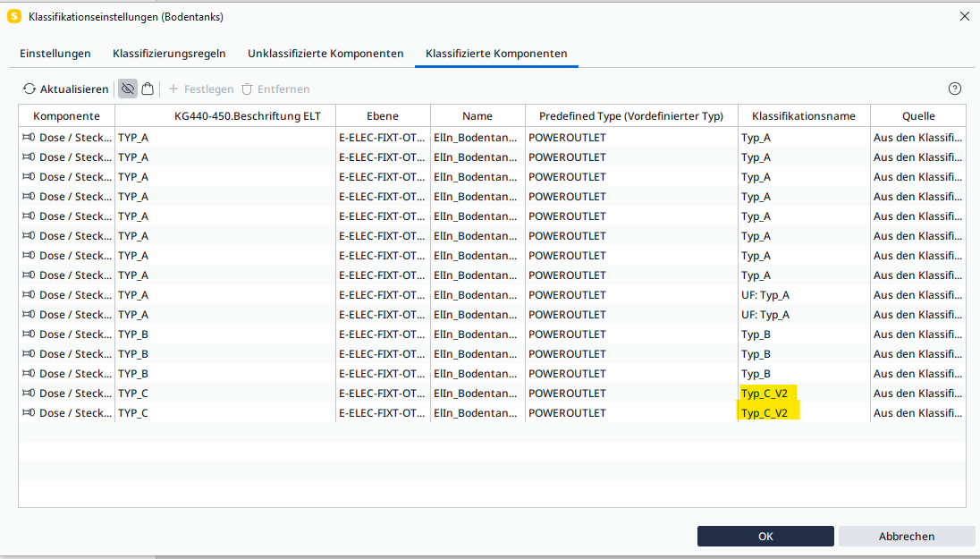980x559 pixels.
Task: Click the socket icon in the first row
Action: 29,138
